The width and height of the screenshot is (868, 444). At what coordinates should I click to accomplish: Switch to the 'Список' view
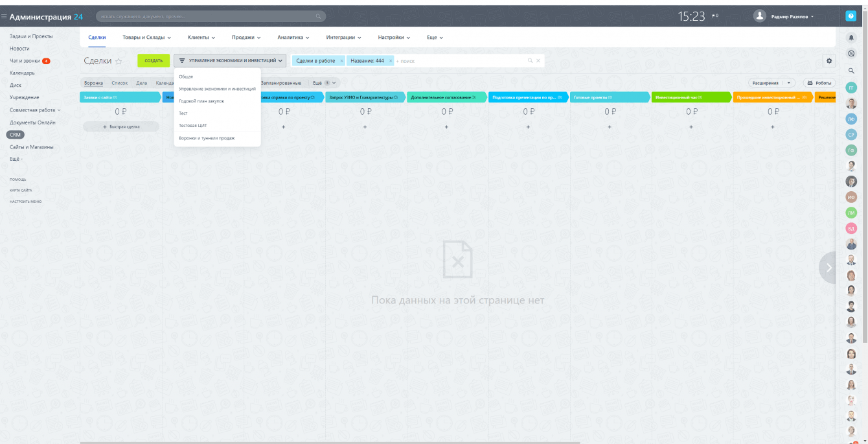point(120,83)
